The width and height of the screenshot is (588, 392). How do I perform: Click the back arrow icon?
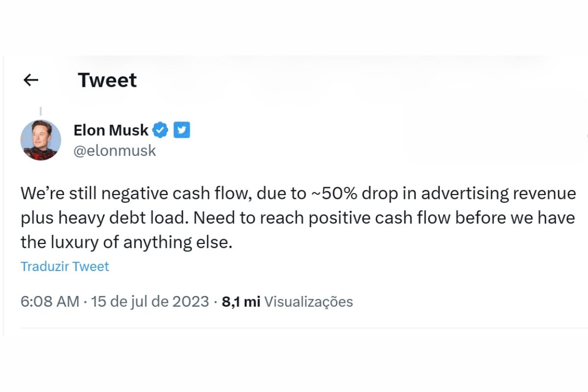31,80
